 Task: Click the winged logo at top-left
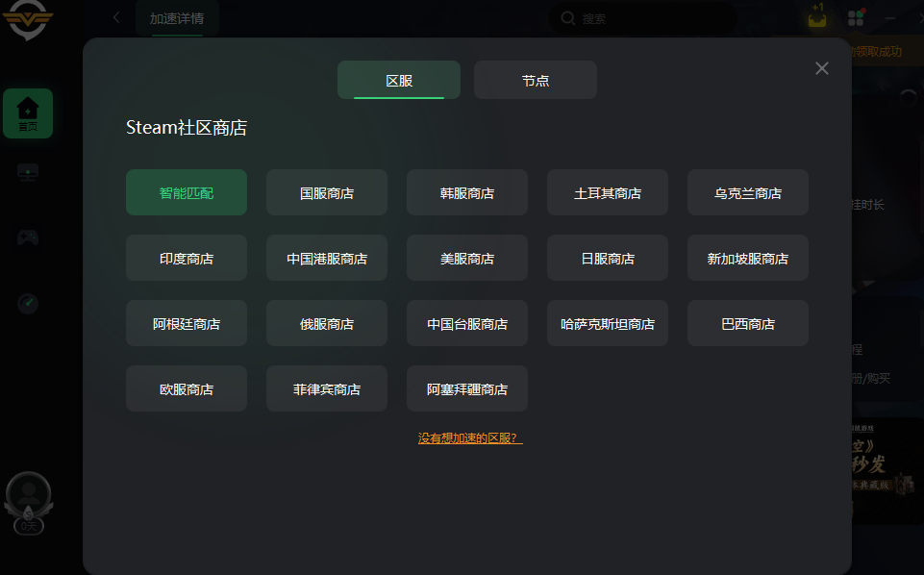point(27,19)
